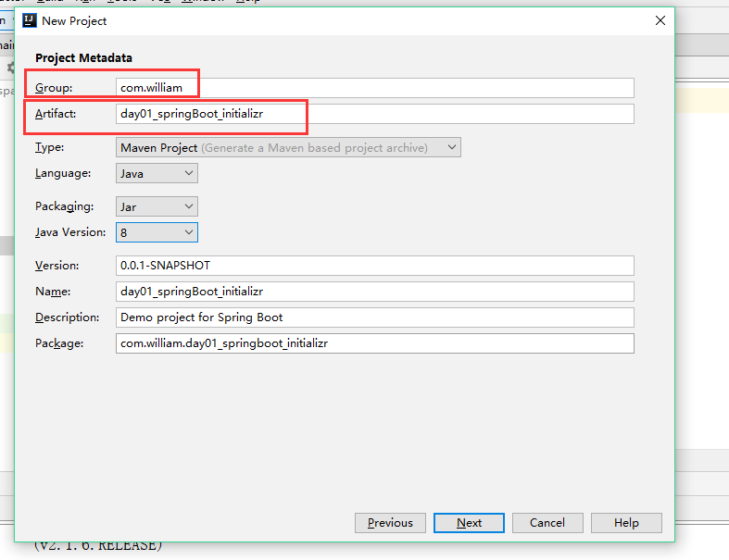Open the Packaging dropdown showing Jar
The image size is (729, 560).
pyautogui.click(x=157, y=206)
